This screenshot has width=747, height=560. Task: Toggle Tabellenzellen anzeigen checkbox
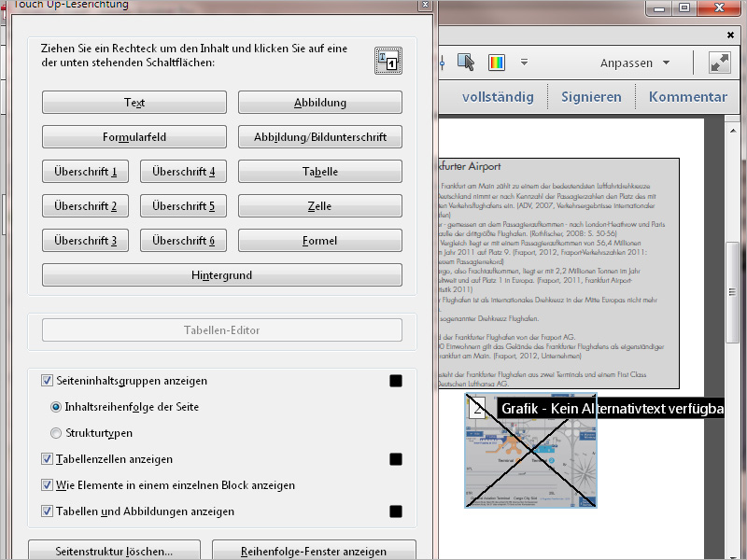tap(47, 459)
